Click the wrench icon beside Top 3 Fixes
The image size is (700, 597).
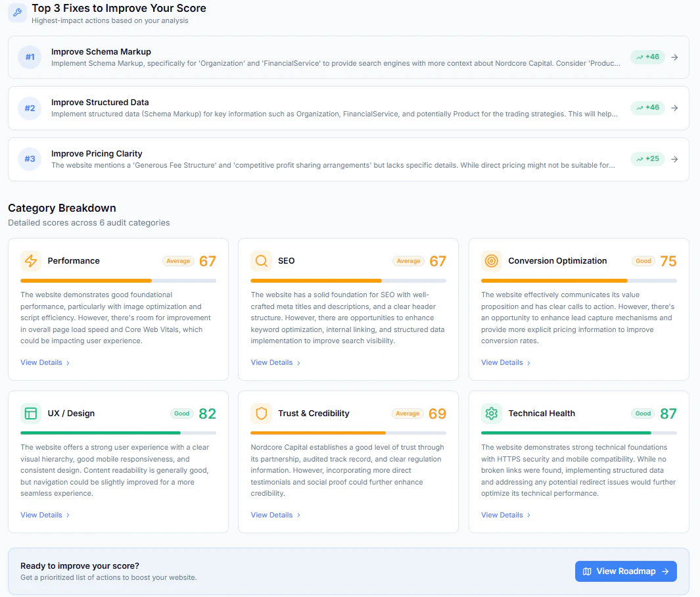point(17,12)
